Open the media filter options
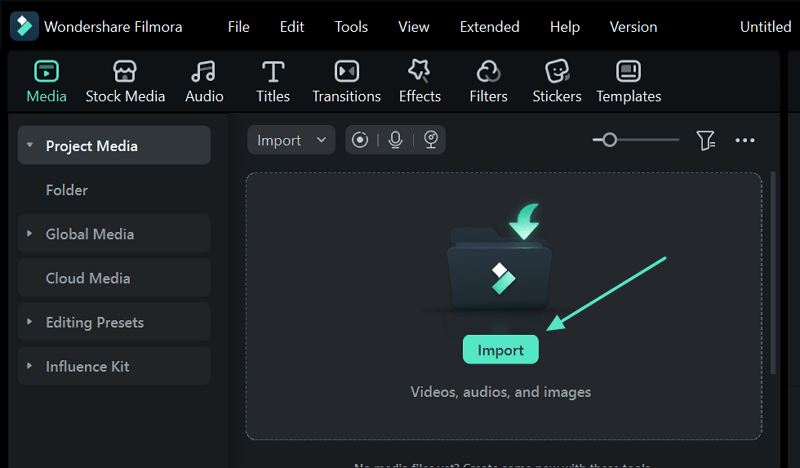This screenshot has width=800, height=468. click(x=706, y=140)
